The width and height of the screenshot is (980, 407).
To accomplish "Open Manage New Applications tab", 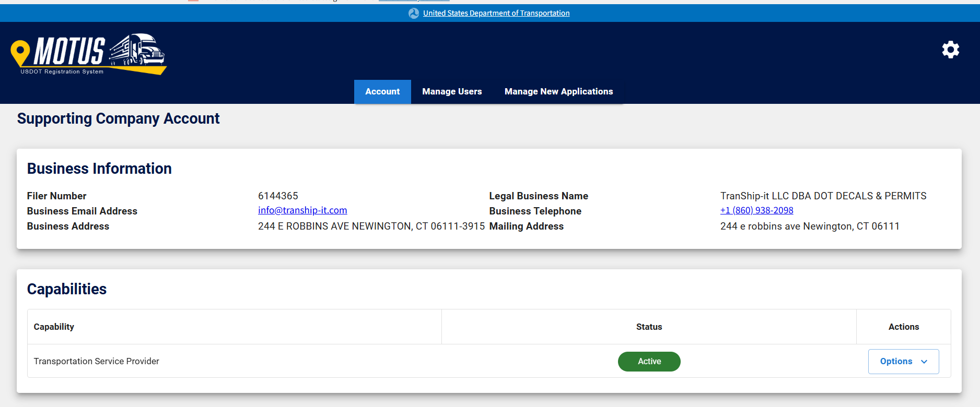I will click(558, 91).
